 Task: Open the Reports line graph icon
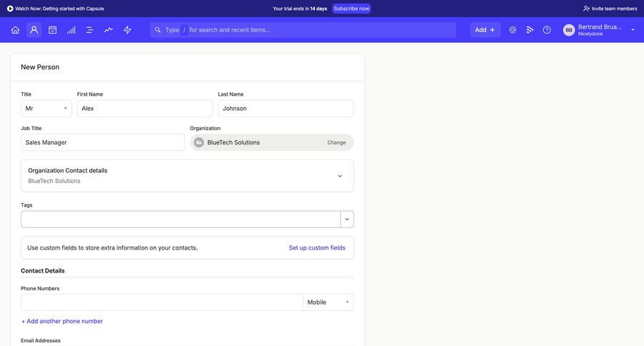click(109, 30)
